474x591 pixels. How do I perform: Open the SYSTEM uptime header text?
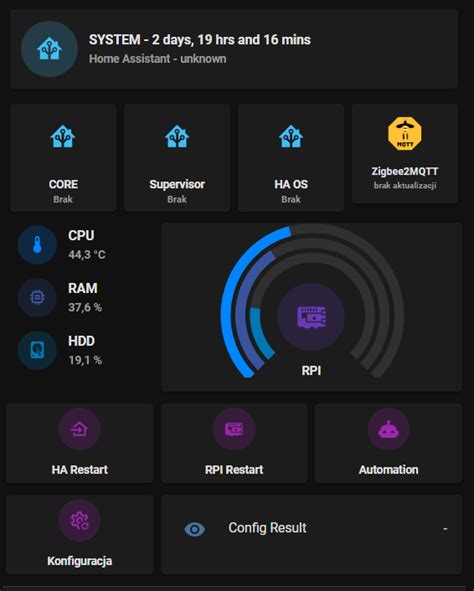pyautogui.click(x=200, y=40)
